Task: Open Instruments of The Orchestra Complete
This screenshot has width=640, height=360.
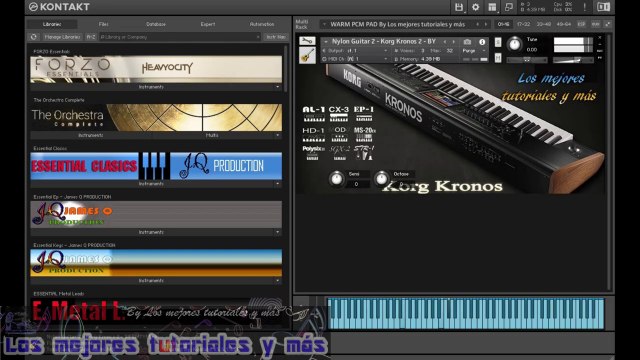Action: coord(91,135)
